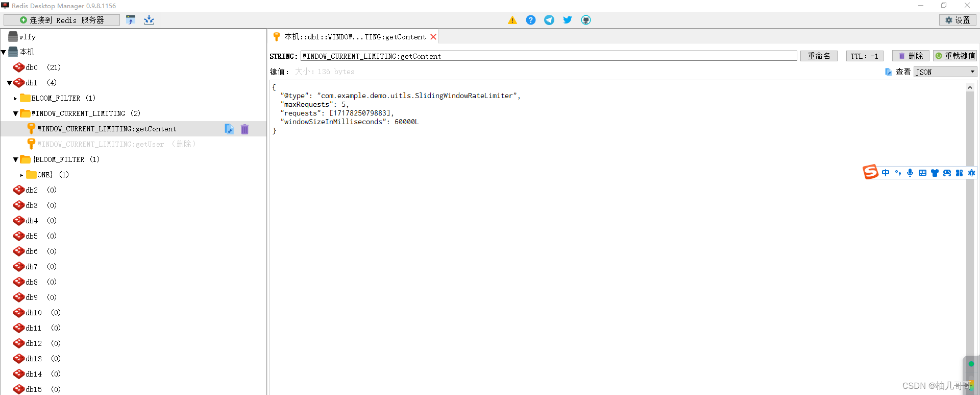
Task: Click the Sogou skin shirt icon
Action: point(935,173)
